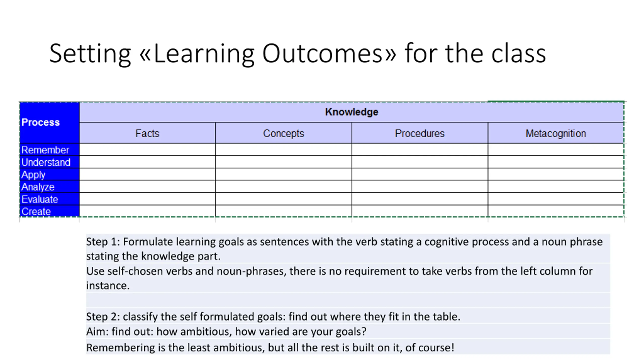Click the "Analyze" row label

click(x=38, y=187)
